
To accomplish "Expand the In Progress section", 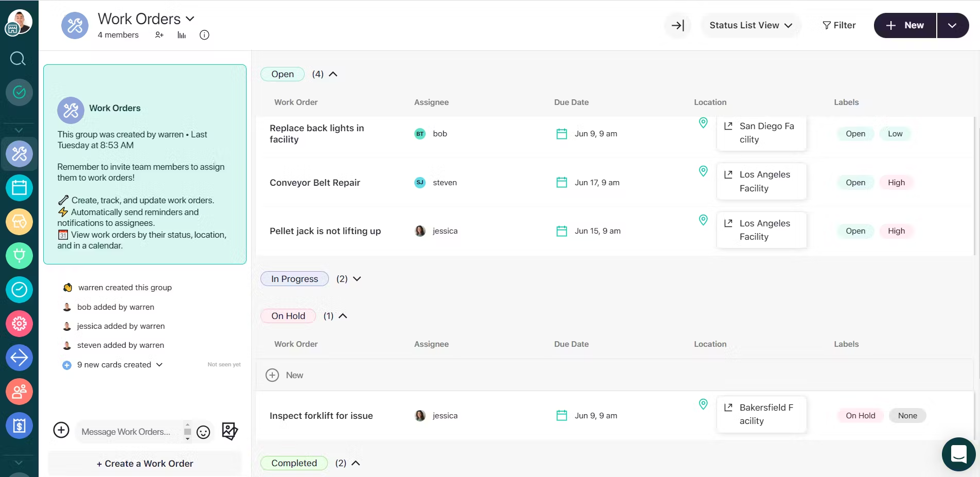I will pos(358,279).
